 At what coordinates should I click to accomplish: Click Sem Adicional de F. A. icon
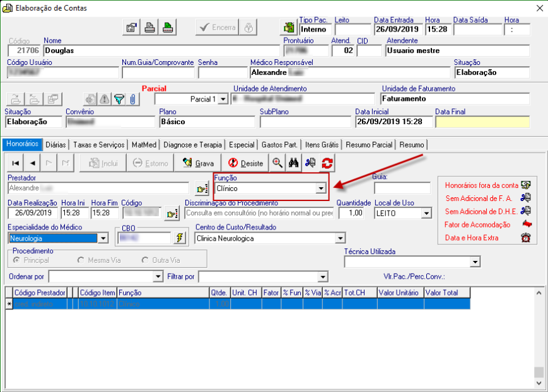pyautogui.click(x=526, y=198)
